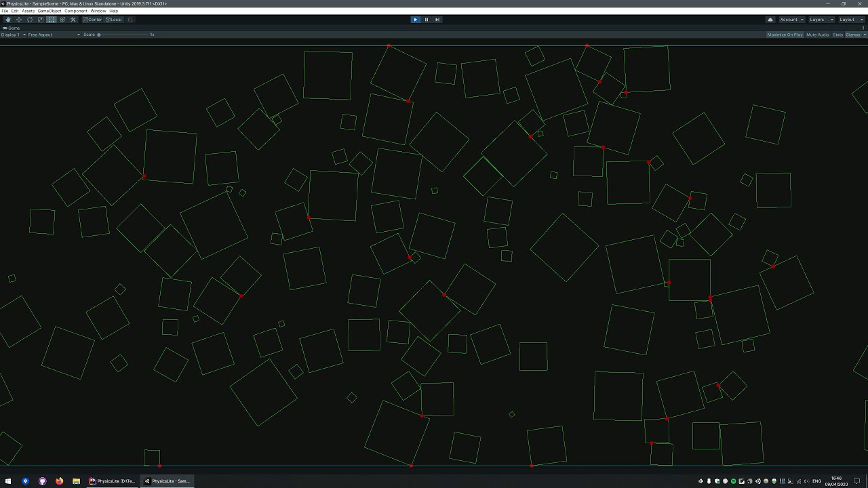Switch to PhysicsLite Rider taskbar window
Screen dimensions: 868x488
coord(113,481)
